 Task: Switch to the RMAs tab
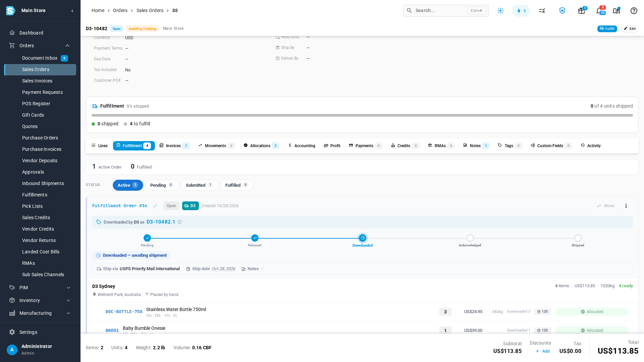tap(441, 146)
